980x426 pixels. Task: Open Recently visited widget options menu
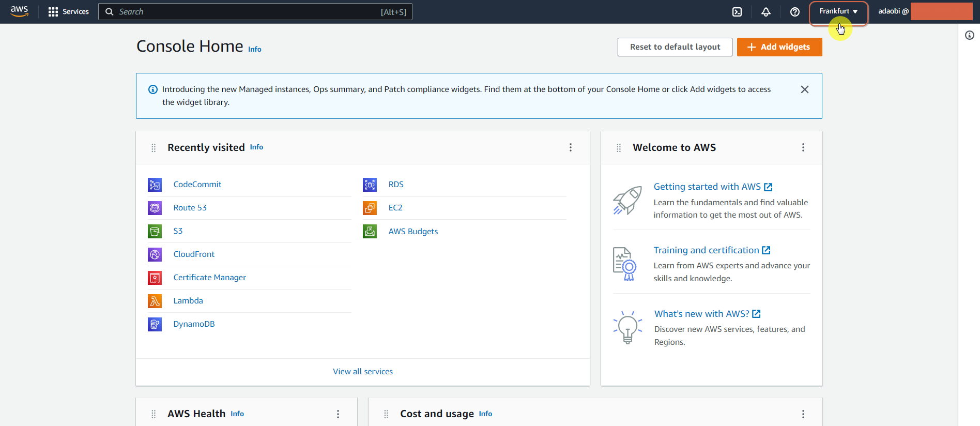tap(571, 147)
